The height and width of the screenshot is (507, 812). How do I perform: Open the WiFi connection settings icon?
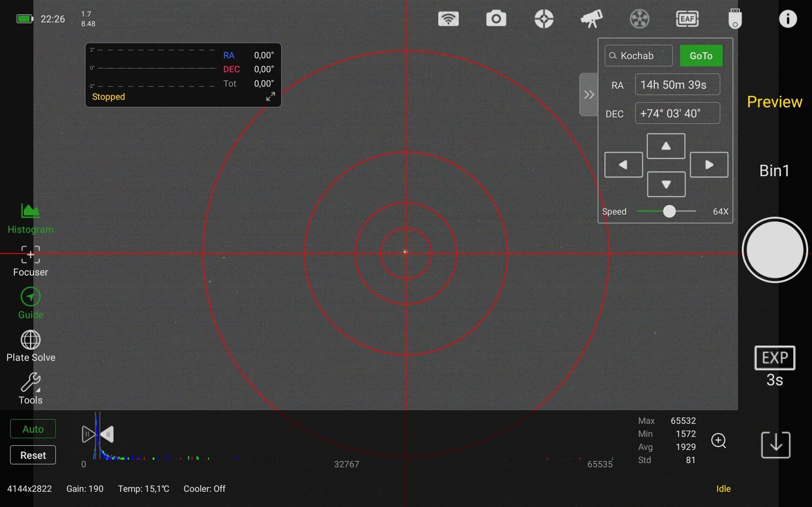tap(448, 18)
